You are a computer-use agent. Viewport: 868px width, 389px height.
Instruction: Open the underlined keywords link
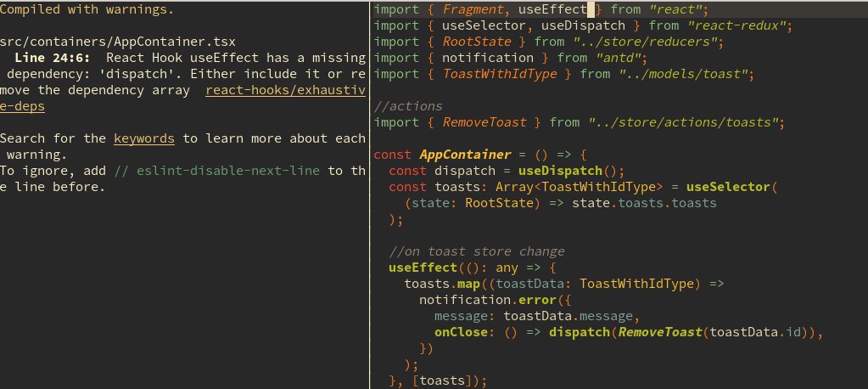click(144, 138)
